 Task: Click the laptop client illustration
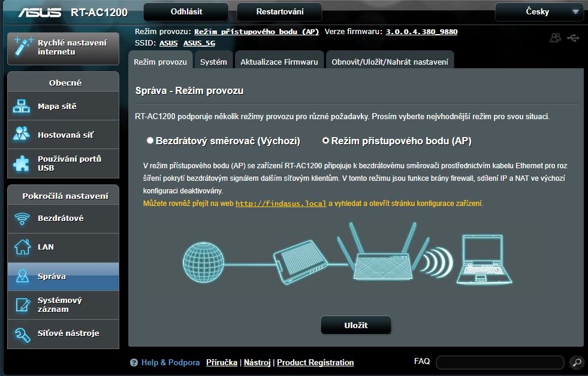(x=484, y=259)
